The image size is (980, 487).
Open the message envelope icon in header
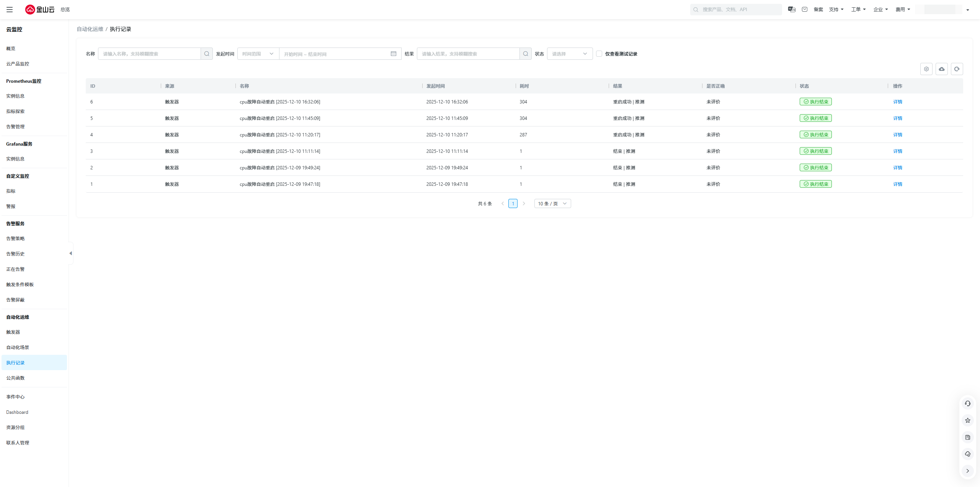(x=805, y=10)
